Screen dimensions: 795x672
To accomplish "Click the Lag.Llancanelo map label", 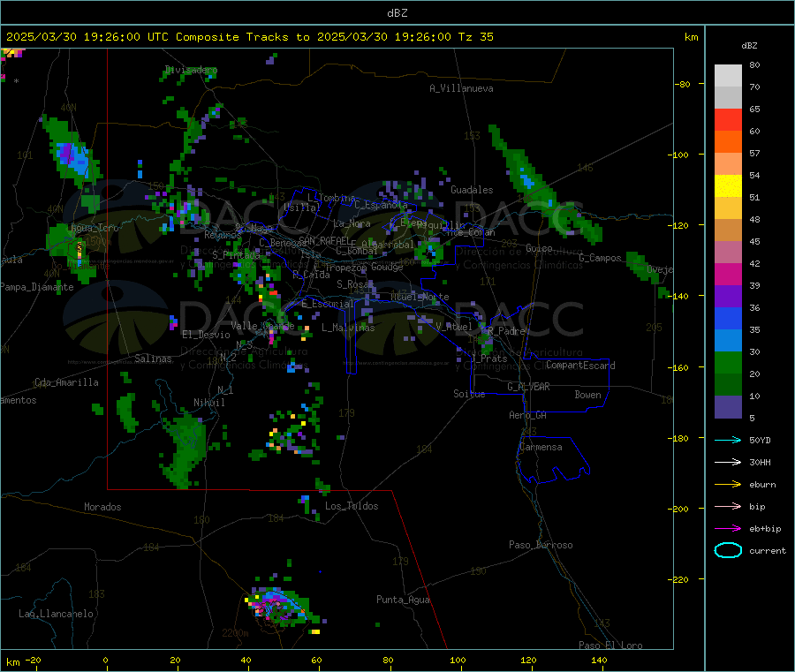I will [57, 614].
